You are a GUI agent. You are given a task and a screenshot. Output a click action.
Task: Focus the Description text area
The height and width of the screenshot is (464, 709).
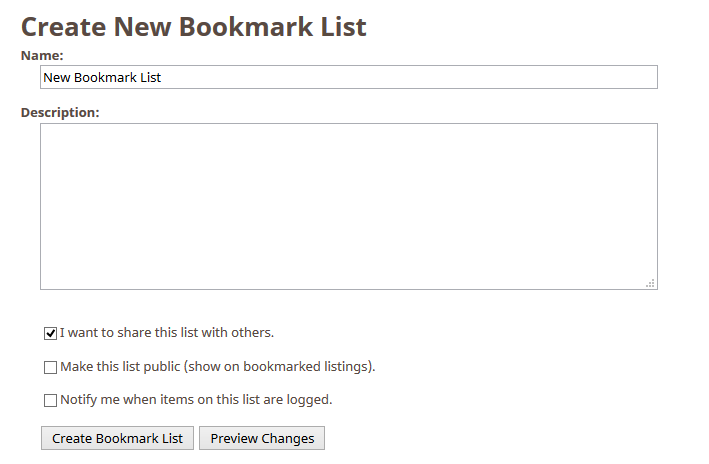click(349, 206)
